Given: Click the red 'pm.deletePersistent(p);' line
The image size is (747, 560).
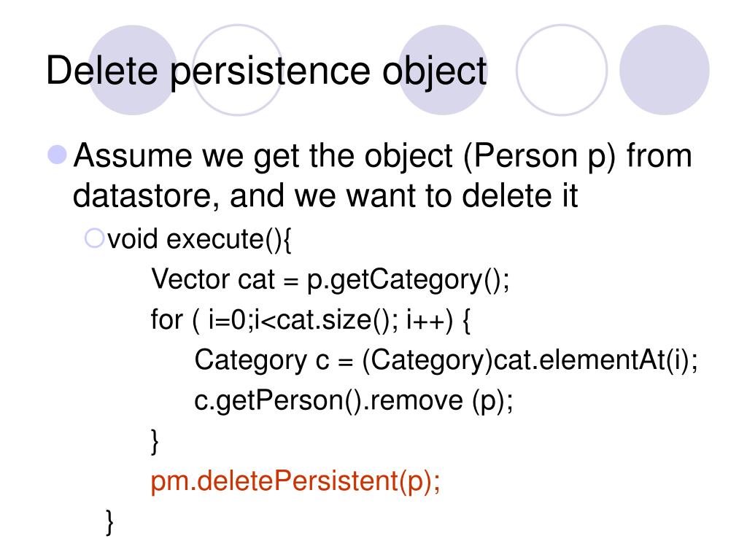Looking at the screenshot, I should pyautogui.click(x=295, y=481).
